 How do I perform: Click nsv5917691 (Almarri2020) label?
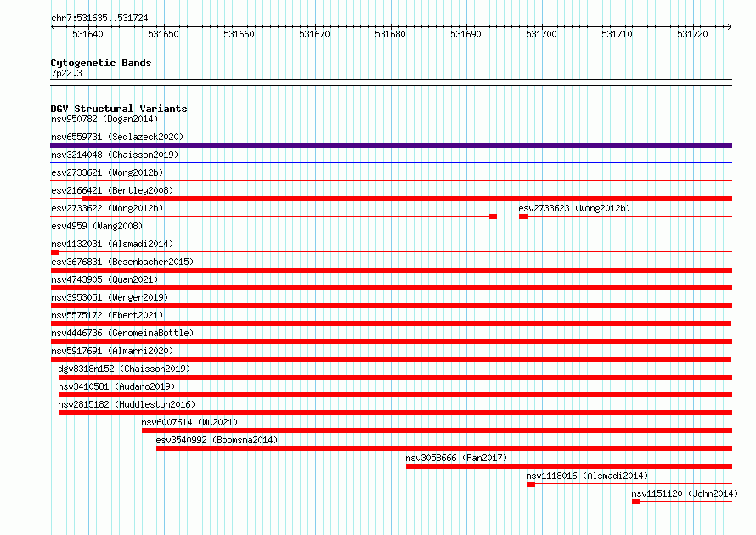pyautogui.click(x=112, y=351)
